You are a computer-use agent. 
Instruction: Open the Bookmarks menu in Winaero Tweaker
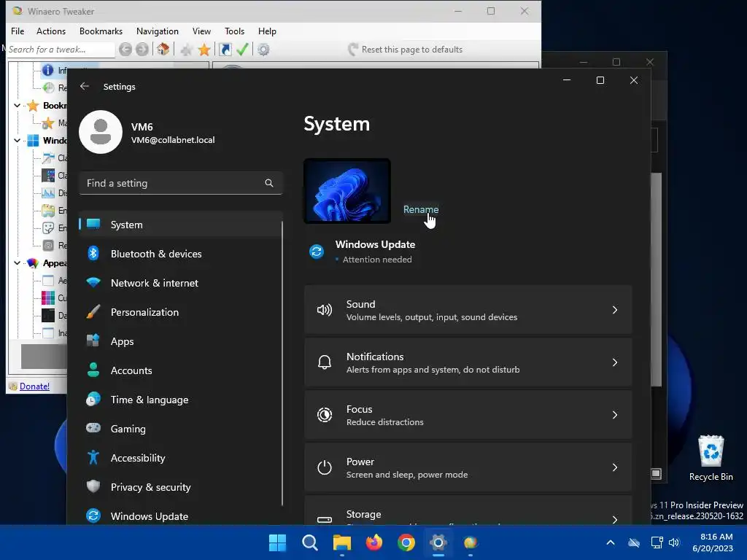101,31
